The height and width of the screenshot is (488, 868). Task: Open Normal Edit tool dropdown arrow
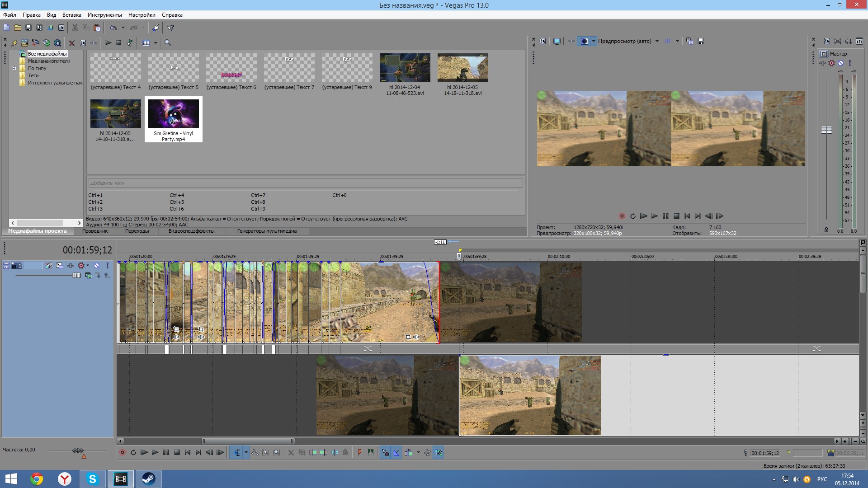pos(246,452)
